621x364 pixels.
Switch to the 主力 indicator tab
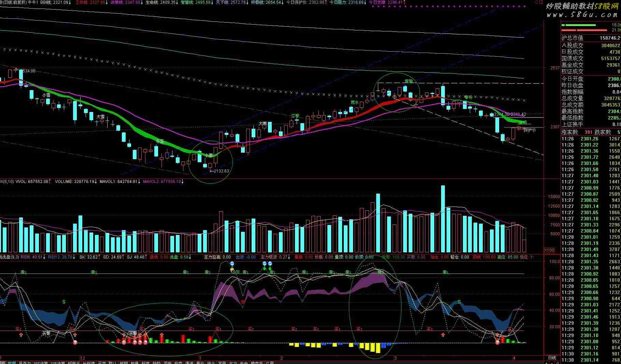(233, 363)
